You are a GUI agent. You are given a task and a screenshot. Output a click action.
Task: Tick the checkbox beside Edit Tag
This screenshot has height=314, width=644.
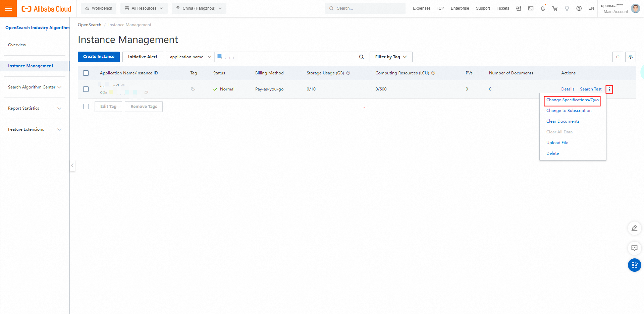click(x=86, y=107)
